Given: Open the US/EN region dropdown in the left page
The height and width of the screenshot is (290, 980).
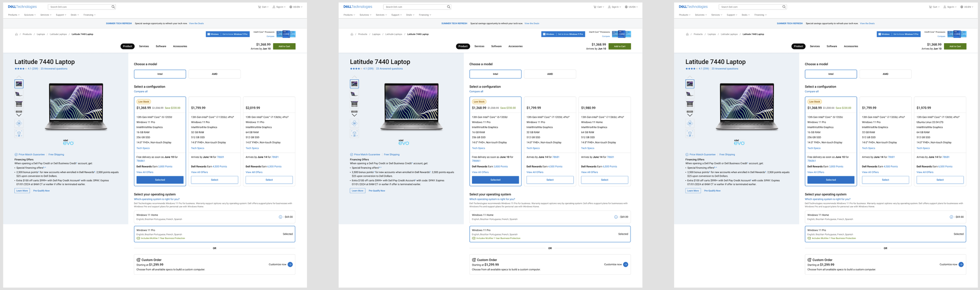Looking at the screenshot, I should pyautogui.click(x=296, y=7).
